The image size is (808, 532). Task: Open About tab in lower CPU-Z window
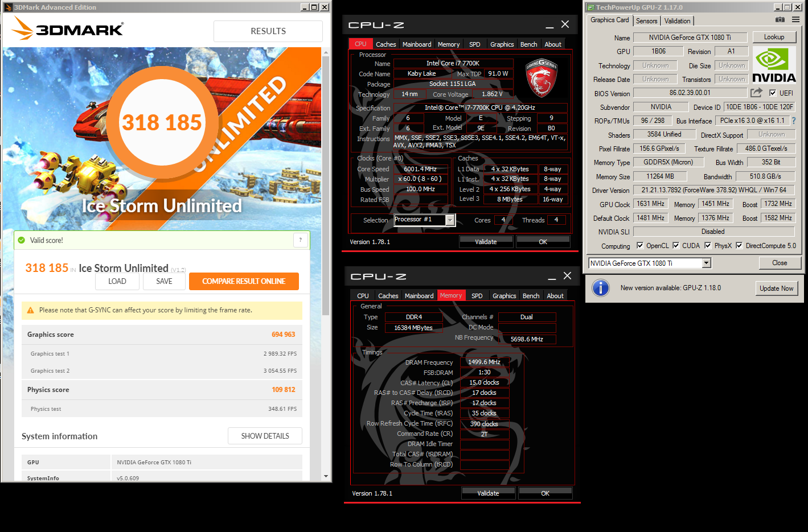tap(555, 296)
